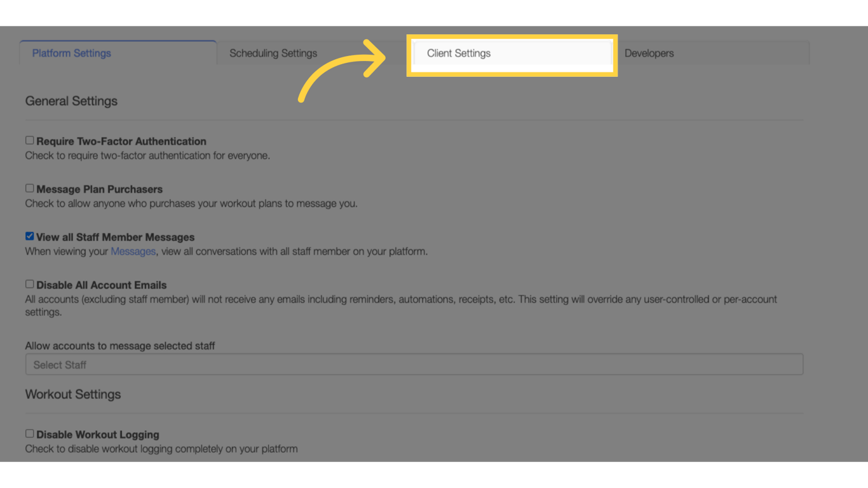The height and width of the screenshot is (488, 868).
Task: Select the Platform Settings tab
Action: (x=71, y=53)
